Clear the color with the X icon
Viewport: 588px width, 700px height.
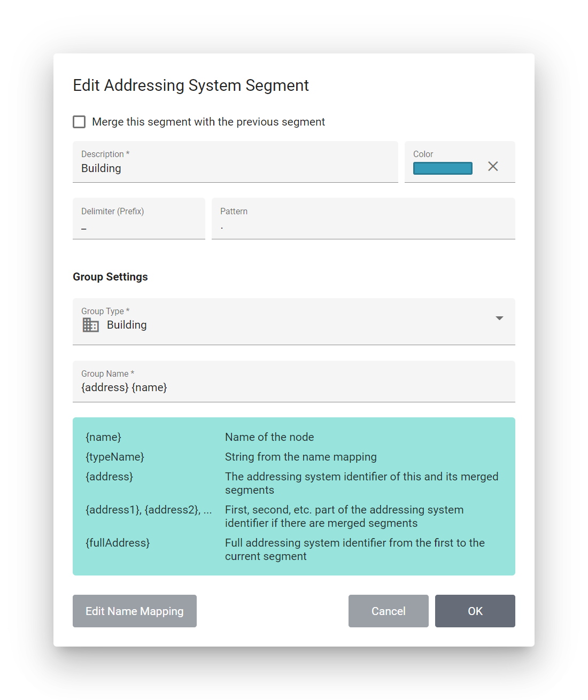pos(493,166)
